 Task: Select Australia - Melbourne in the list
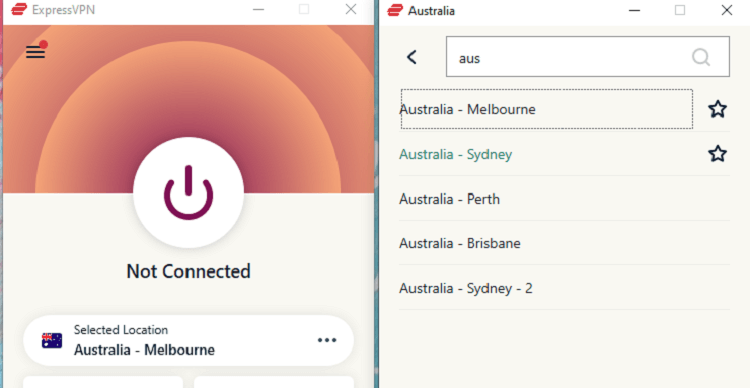click(x=547, y=109)
